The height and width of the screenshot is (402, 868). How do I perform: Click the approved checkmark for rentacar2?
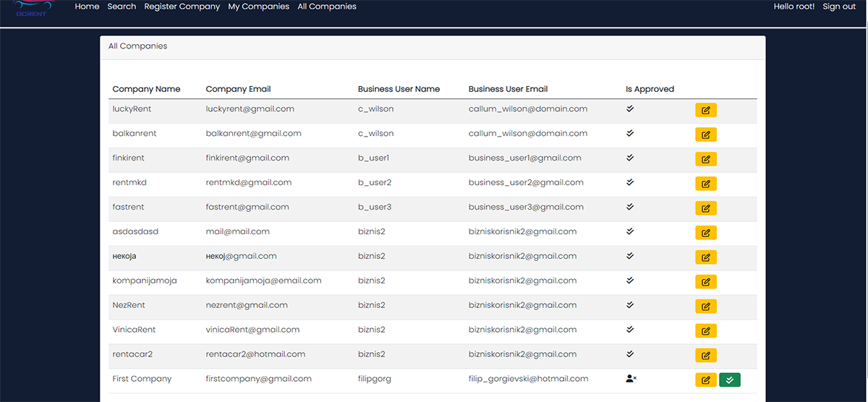point(630,354)
